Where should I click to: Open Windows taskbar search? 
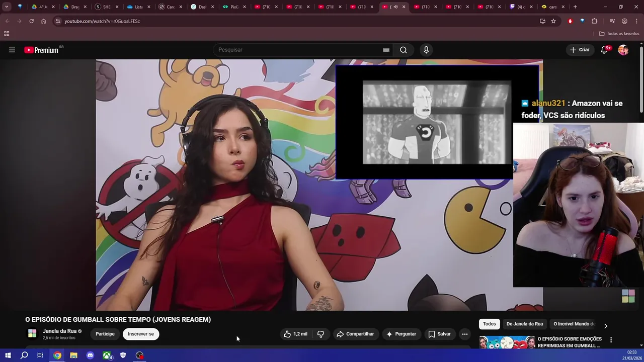coord(24,355)
